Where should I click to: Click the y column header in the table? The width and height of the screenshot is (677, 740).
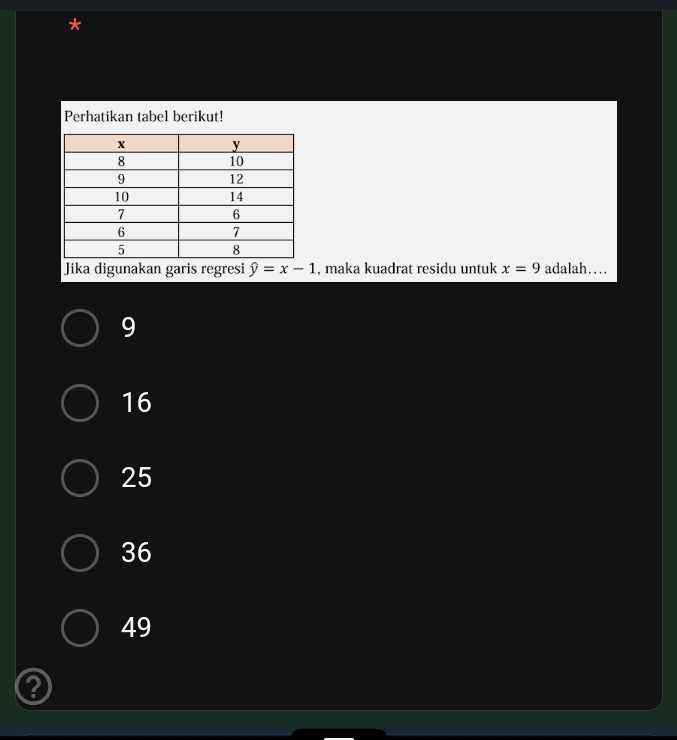coord(236,143)
